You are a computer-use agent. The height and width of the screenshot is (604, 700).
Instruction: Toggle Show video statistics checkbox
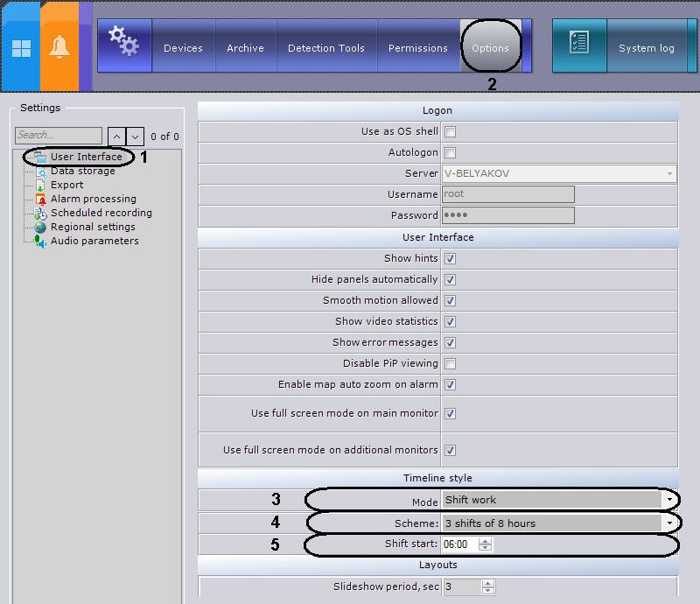tap(450, 321)
